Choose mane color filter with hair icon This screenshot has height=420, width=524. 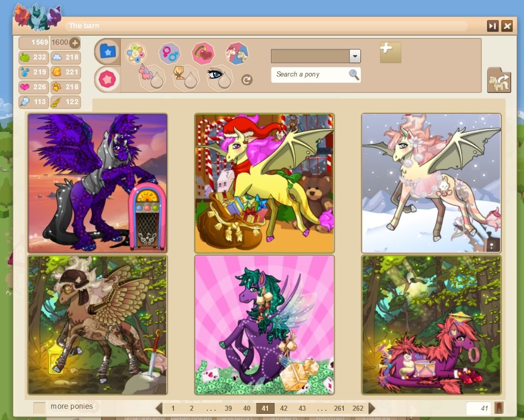click(x=186, y=78)
